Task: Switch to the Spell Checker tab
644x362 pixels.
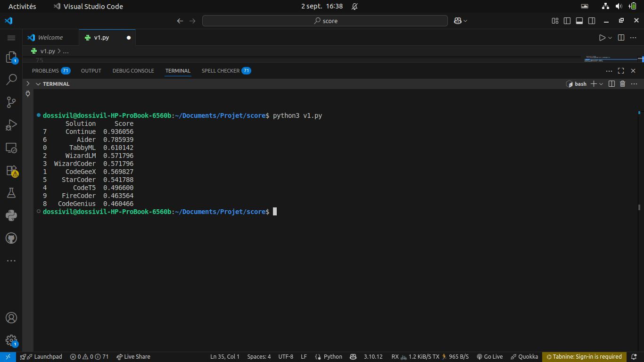Action: click(226, 71)
